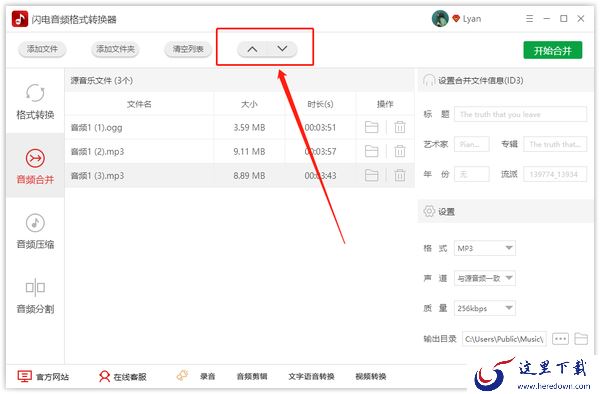Select file row 音频1 (3).mp3

pos(240,176)
